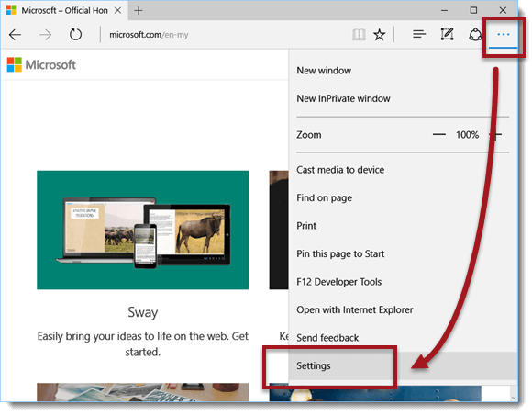Image resolution: width=532 pixels, height=416 pixels.
Task: Click the Microsoft logo on the page
Action: (41, 64)
